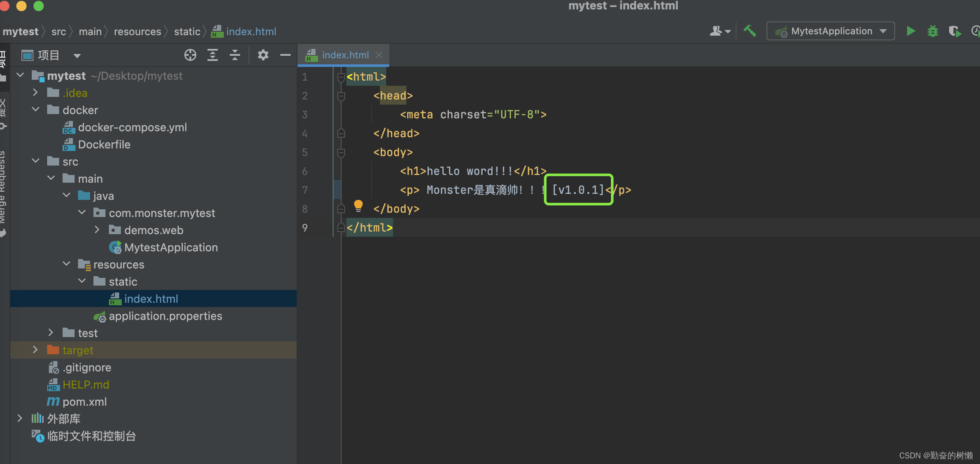This screenshot has width=980, height=464.
Task: Collapse the java source folder
Action: 66,196
